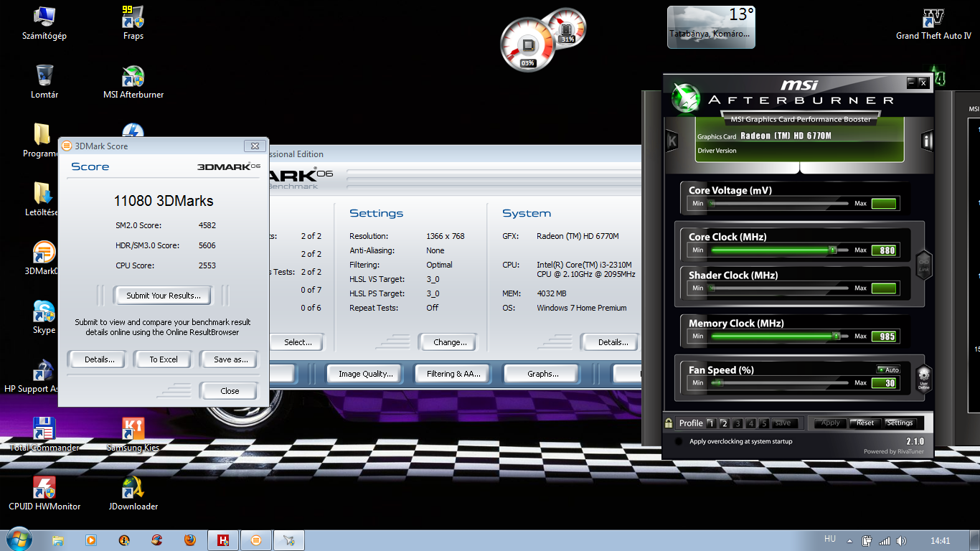Show hidden tray icons arrow

click(x=850, y=541)
